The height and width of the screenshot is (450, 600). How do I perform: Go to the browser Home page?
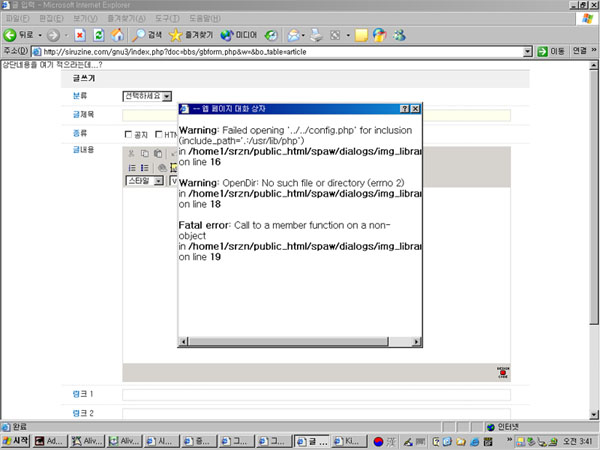pyautogui.click(x=117, y=35)
